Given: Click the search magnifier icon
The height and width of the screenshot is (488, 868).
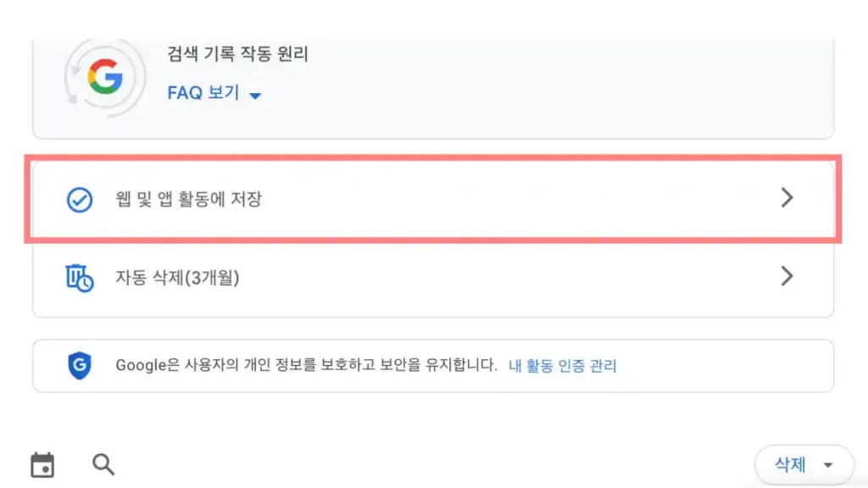Looking at the screenshot, I should point(103,463).
